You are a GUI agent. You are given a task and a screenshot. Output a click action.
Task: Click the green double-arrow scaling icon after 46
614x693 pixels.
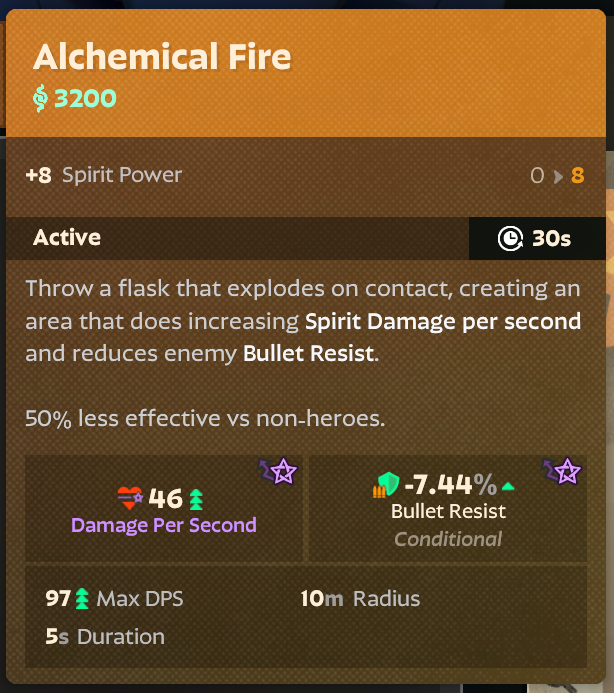[196, 499]
